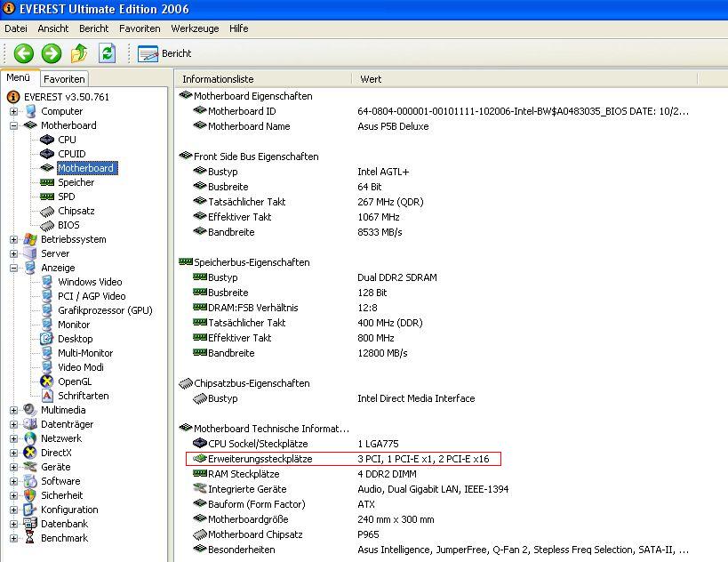Select the Motherboard Name row

[310, 126]
